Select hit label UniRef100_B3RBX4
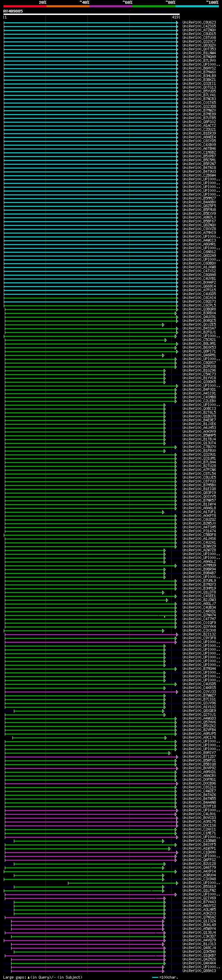The image size is (222, 980). 199,313
